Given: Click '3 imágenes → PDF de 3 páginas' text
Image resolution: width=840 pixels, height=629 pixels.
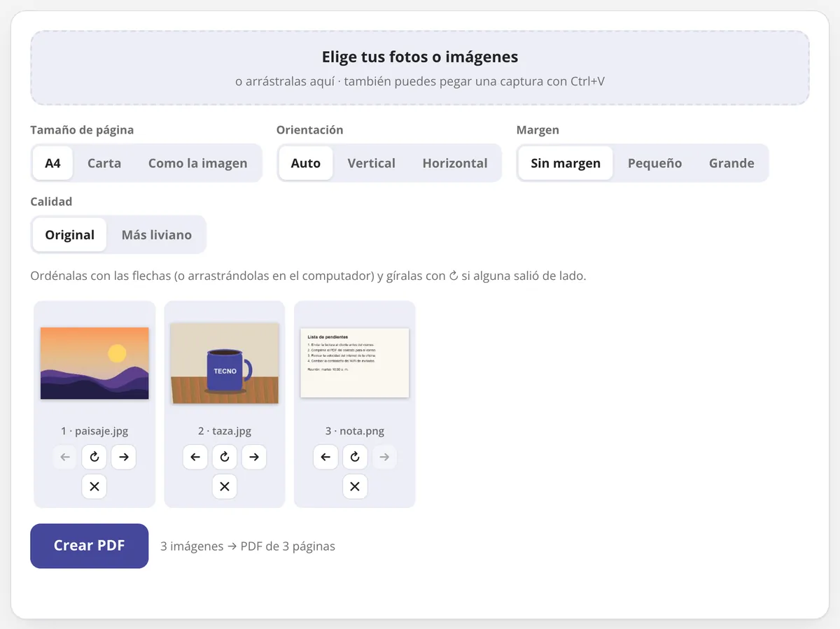Looking at the screenshot, I should [248, 546].
